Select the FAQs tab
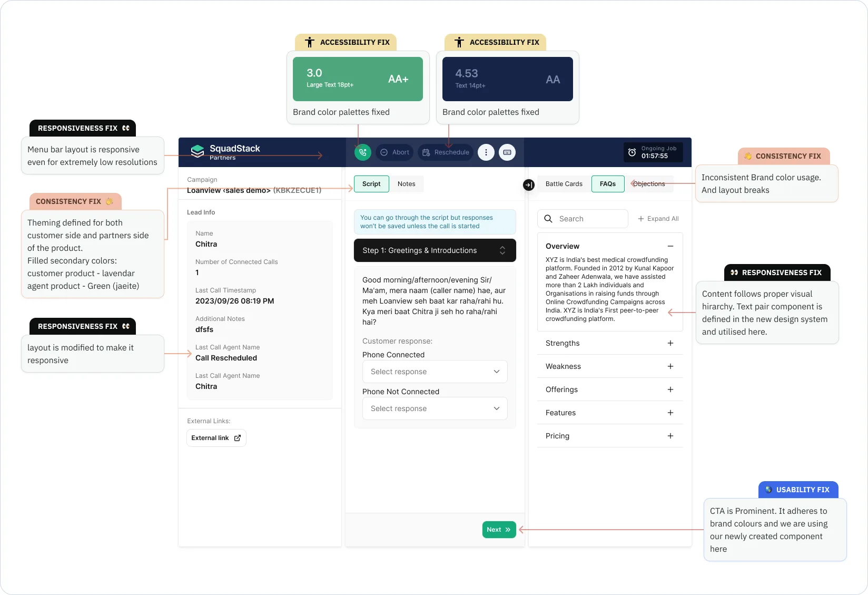Screen dimensions: 868x595 [x=608, y=184]
